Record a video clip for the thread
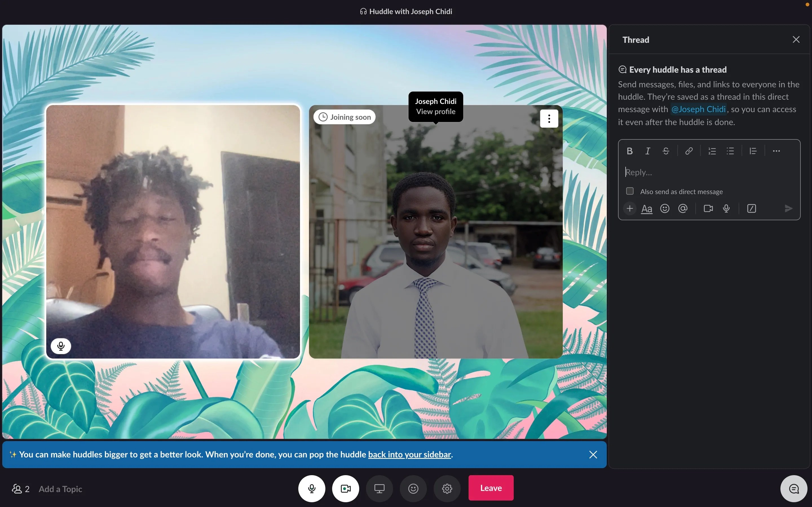812x507 pixels. (708, 208)
